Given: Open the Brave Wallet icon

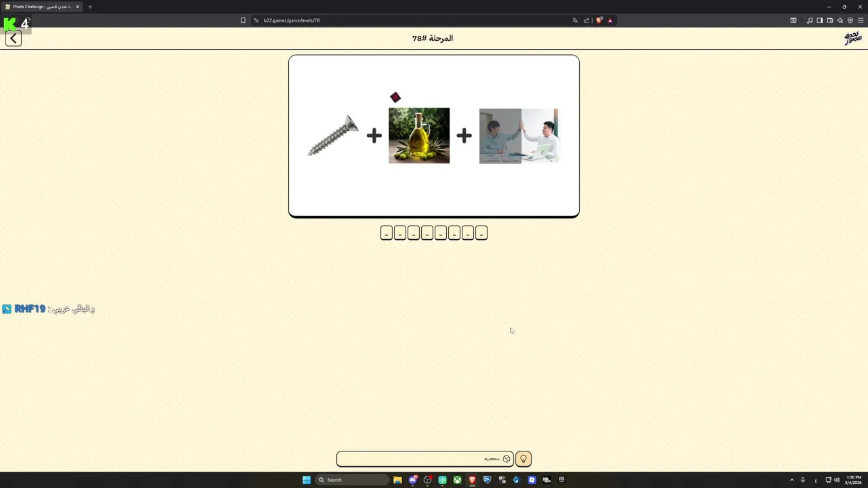Looking at the screenshot, I should click(x=830, y=20).
